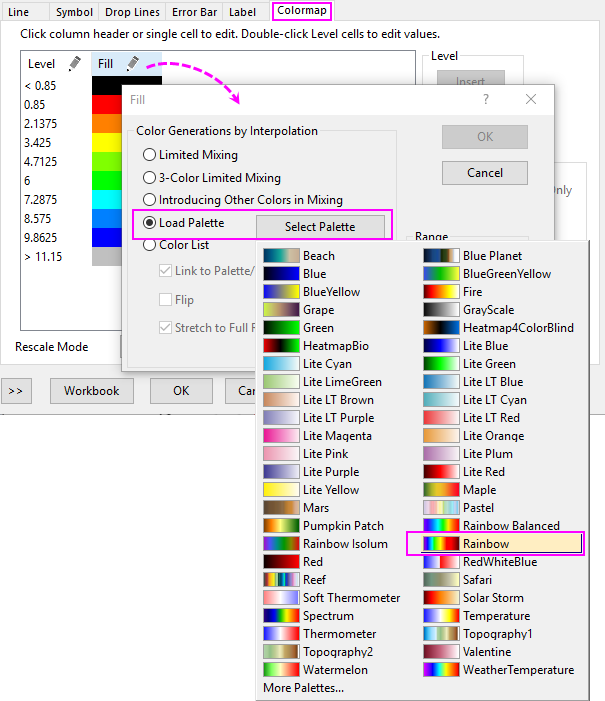Select the Rainbow Balanced palette

tap(491, 526)
